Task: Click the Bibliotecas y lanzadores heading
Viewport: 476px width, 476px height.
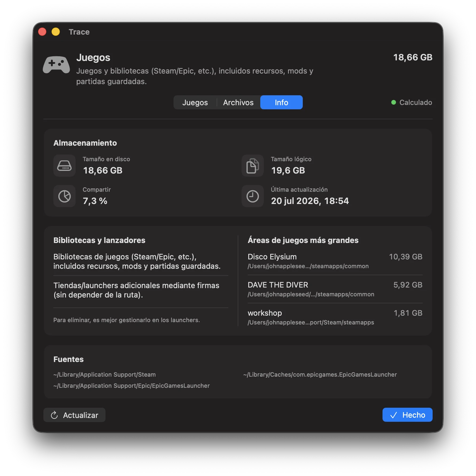Action: (99, 240)
